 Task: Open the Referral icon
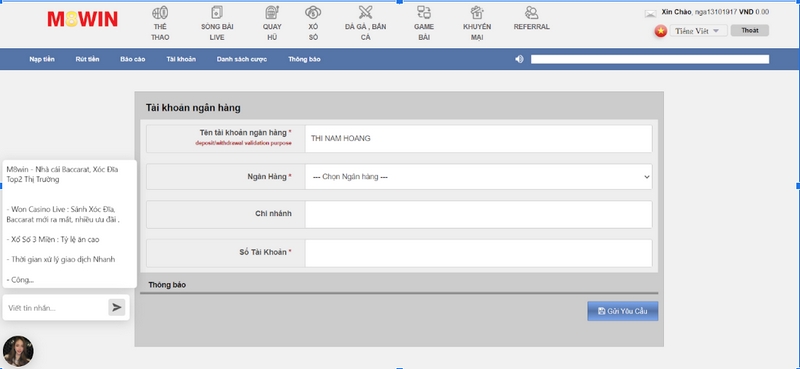(x=532, y=13)
